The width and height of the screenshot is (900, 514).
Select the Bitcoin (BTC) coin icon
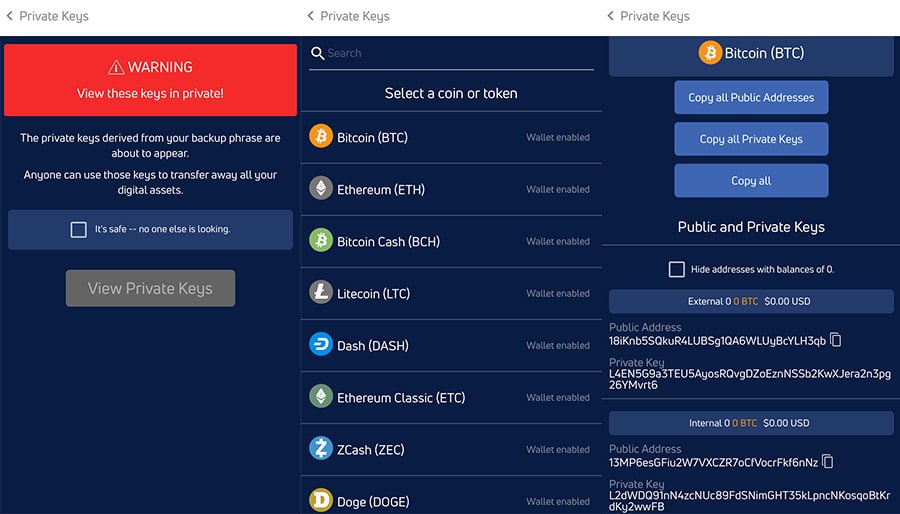pos(321,137)
